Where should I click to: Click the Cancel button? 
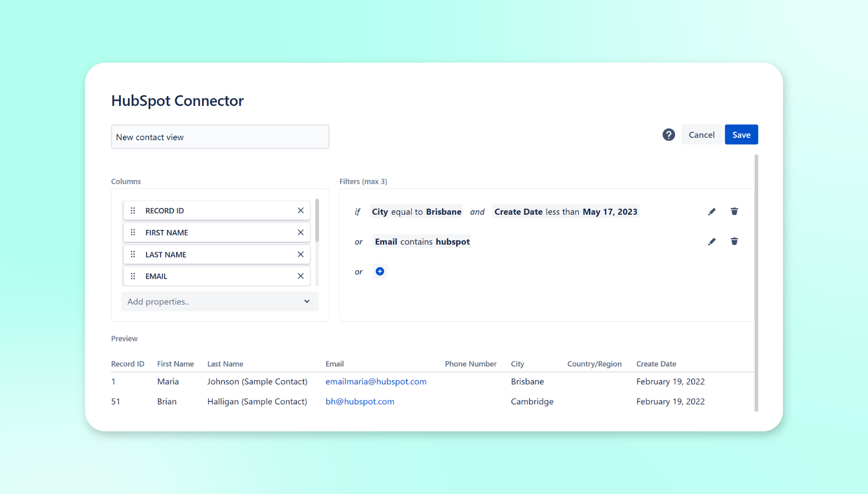701,134
